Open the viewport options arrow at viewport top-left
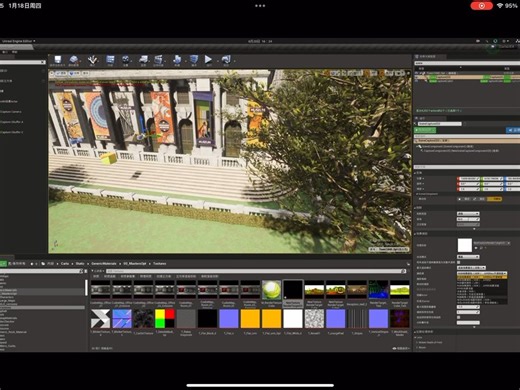The width and height of the screenshot is (520, 390). pos(52,73)
